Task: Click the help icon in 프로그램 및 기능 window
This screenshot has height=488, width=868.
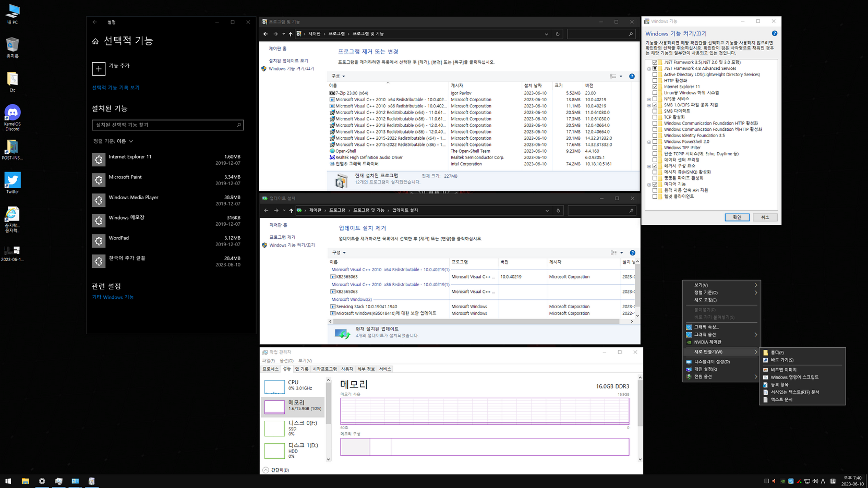Action: (x=632, y=76)
